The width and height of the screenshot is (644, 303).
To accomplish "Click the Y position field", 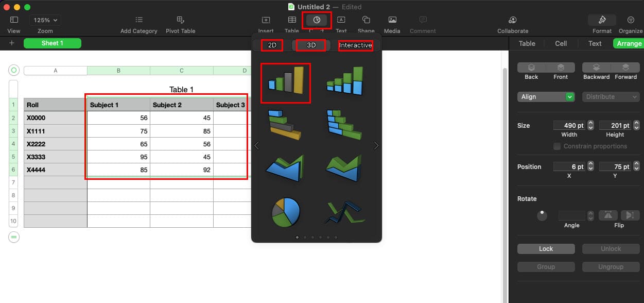I will [x=615, y=166].
